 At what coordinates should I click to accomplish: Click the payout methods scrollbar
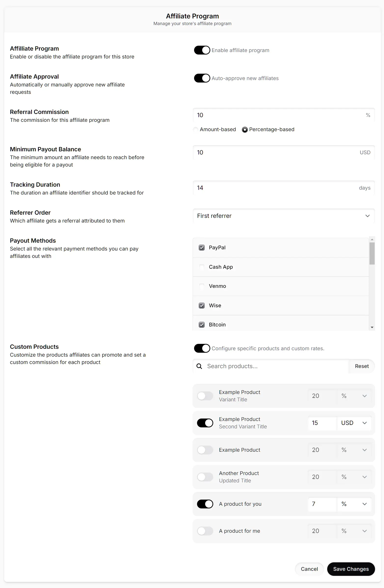coord(372,253)
